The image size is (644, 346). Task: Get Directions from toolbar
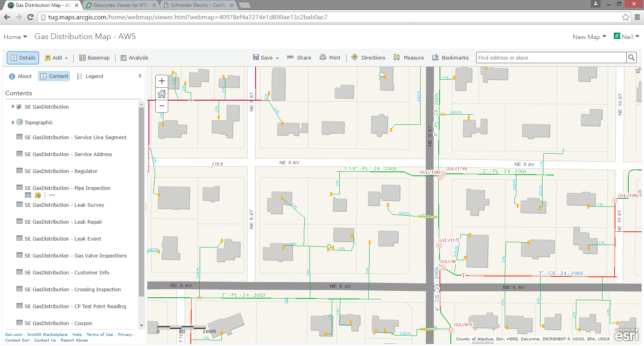click(x=368, y=58)
